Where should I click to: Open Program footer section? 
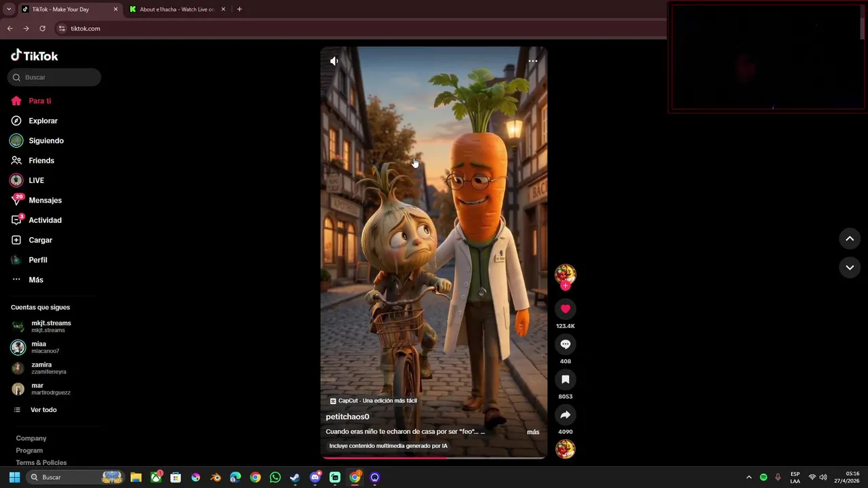(29, 451)
